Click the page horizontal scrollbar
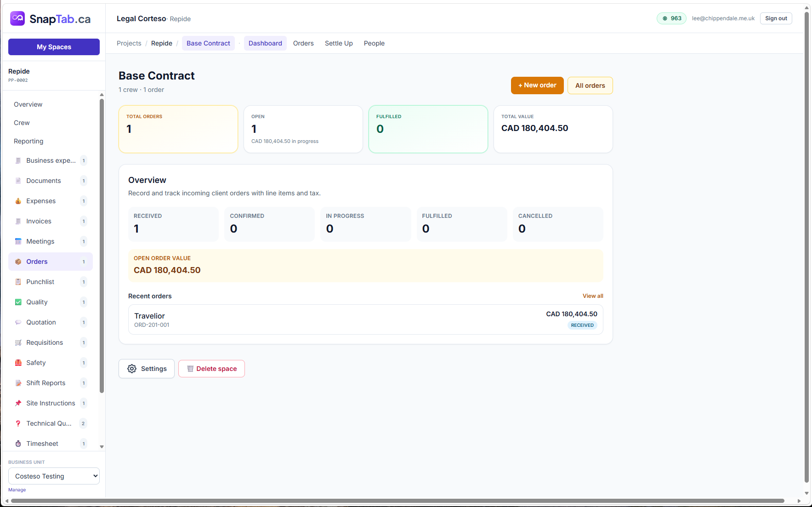Screen dimensions: 812x507 point(398,501)
